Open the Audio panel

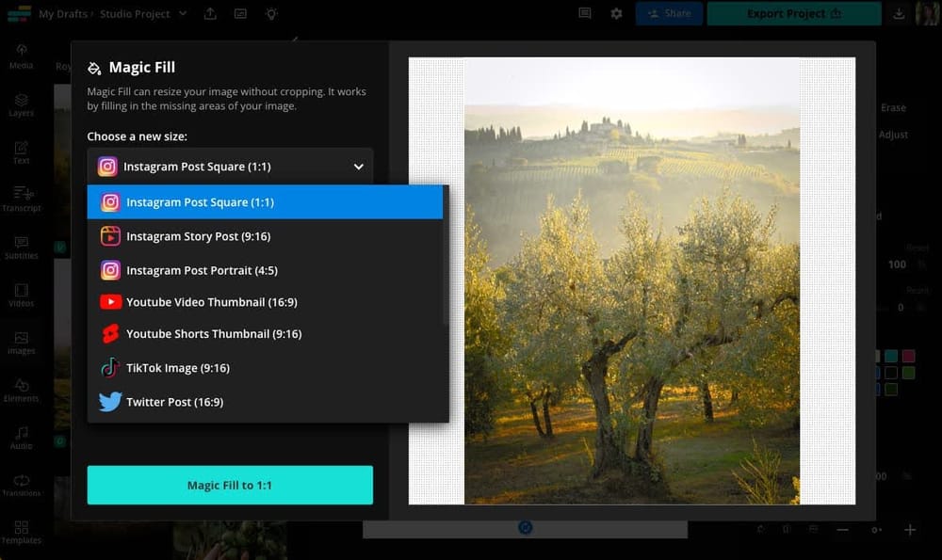tap(21, 439)
